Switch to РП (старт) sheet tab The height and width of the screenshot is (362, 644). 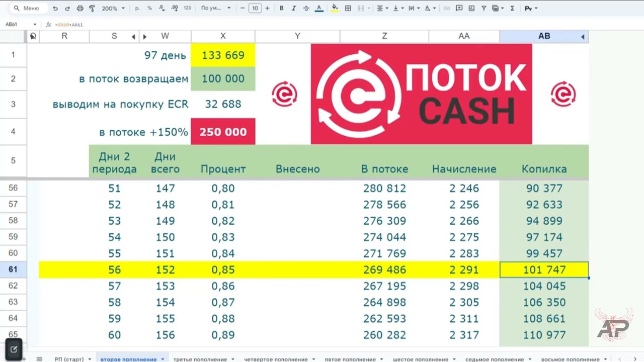69,359
